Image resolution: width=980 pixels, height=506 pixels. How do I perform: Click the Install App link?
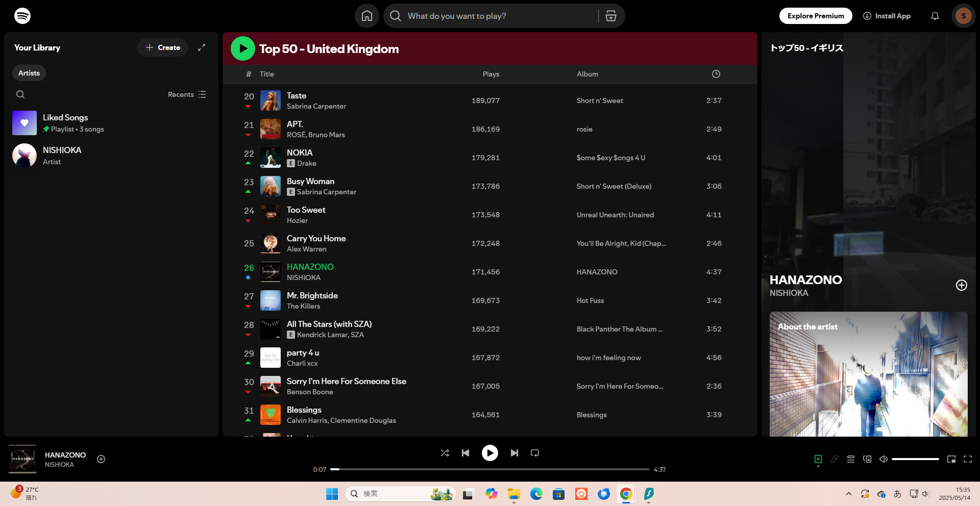887,16
